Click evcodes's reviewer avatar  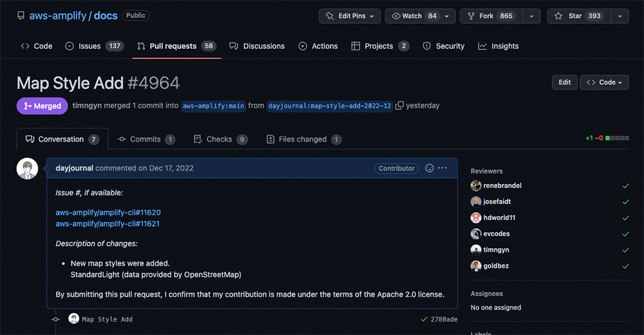(476, 233)
